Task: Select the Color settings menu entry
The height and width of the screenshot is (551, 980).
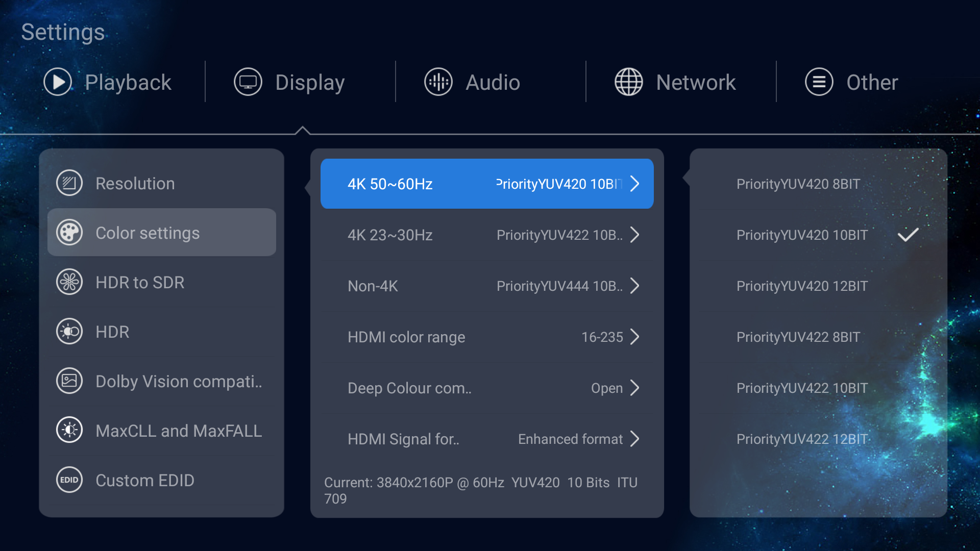Action: coord(162,233)
